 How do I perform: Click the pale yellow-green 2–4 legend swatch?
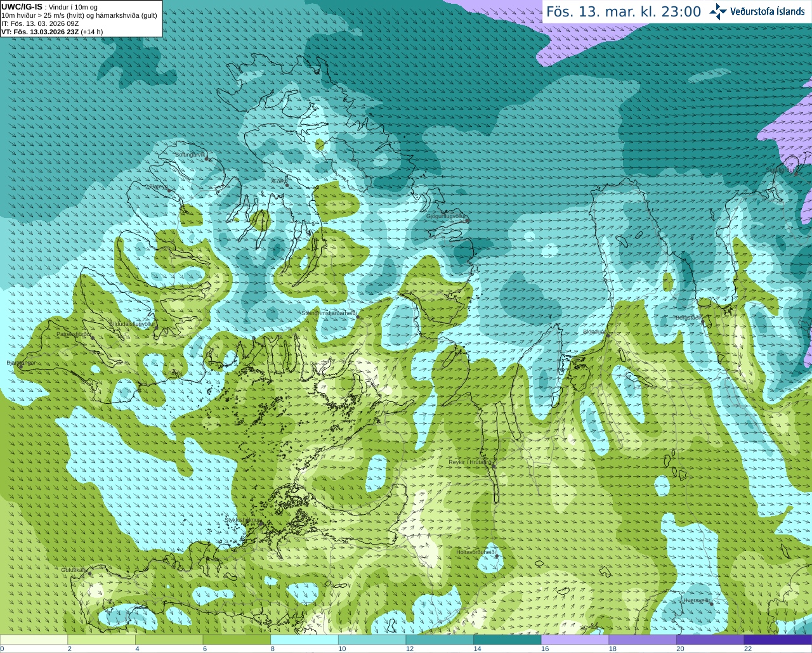101,640
